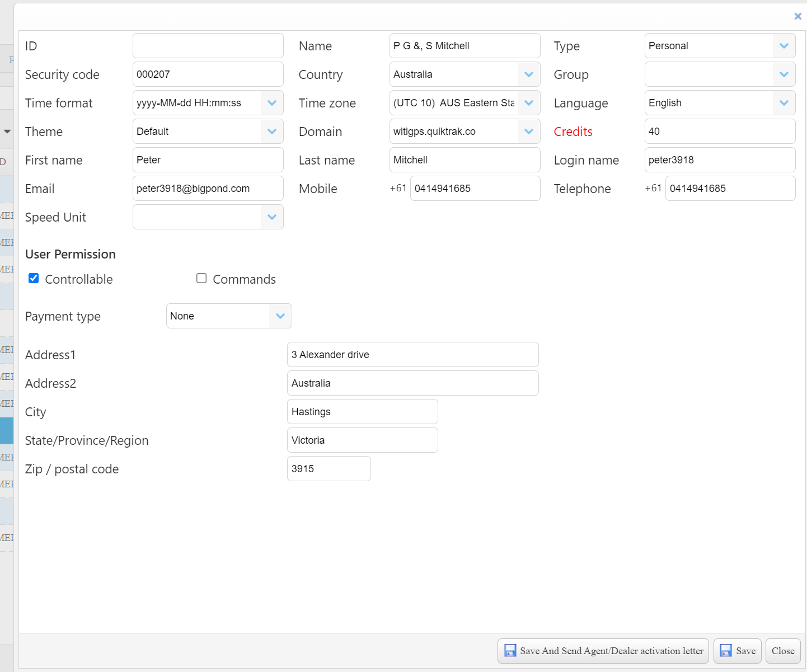
Task: Click Save And Send Agent/Dealer activation letter
Action: tap(603, 651)
